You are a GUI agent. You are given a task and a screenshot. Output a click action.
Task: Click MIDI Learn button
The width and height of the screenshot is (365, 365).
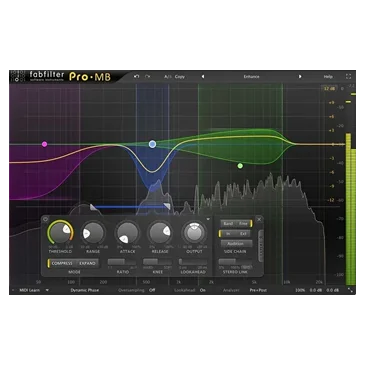29,290
